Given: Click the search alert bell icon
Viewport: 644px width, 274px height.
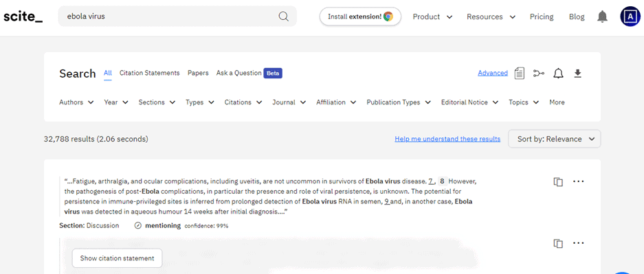Looking at the screenshot, I should pos(558,73).
